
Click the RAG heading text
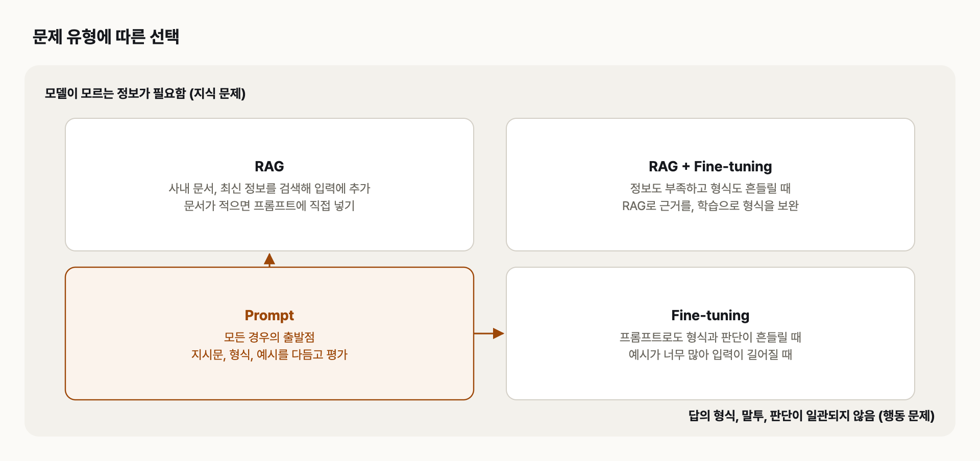pyautogui.click(x=269, y=167)
